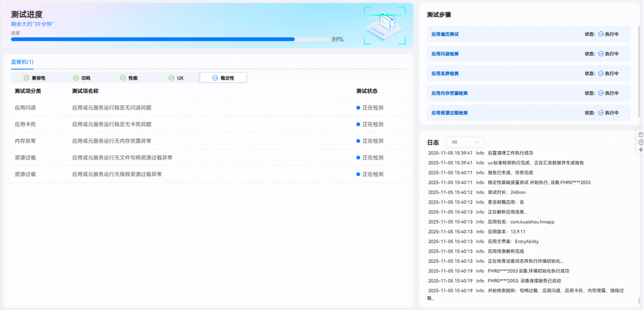Select the UX test tab
Screen dimensions: 644x310
point(176,78)
